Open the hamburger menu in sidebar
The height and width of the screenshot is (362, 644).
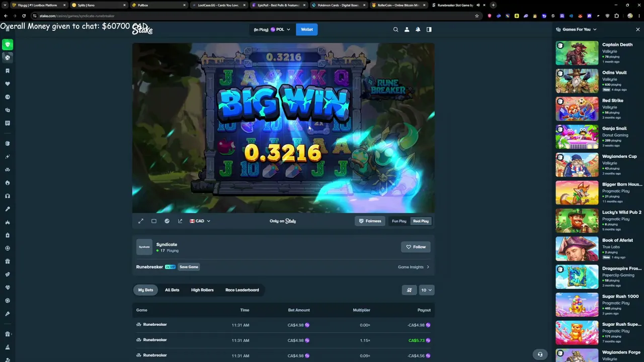[x=8, y=29]
